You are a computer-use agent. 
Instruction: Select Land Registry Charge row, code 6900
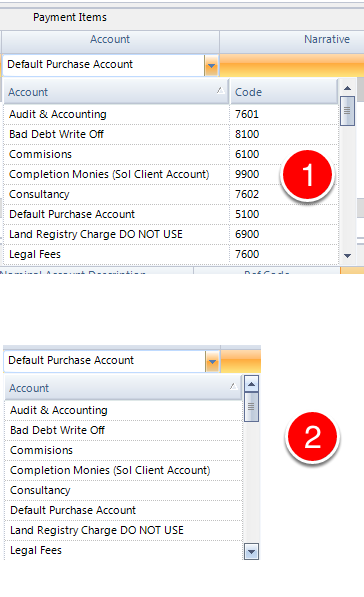point(171,234)
